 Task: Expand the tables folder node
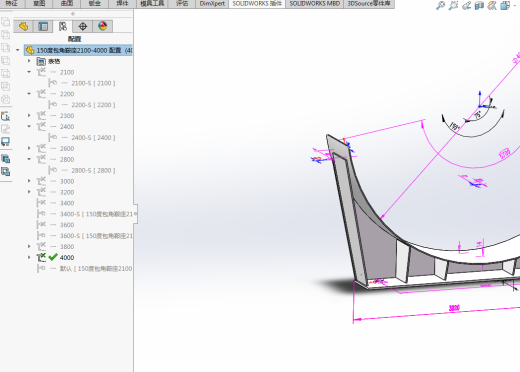29,61
